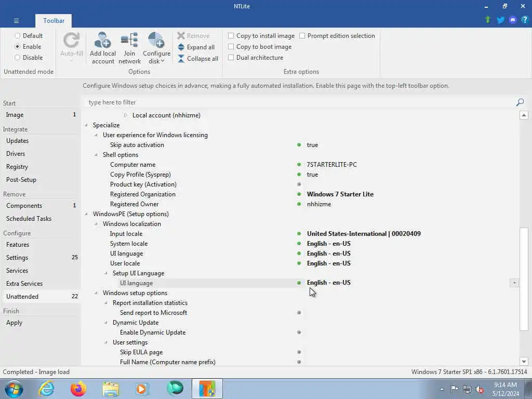
Task: Open the Discord link icon
Action: [513, 20]
